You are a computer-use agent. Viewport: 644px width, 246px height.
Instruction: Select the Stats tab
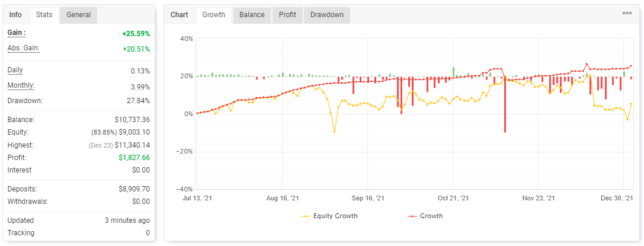coord(44,15)
